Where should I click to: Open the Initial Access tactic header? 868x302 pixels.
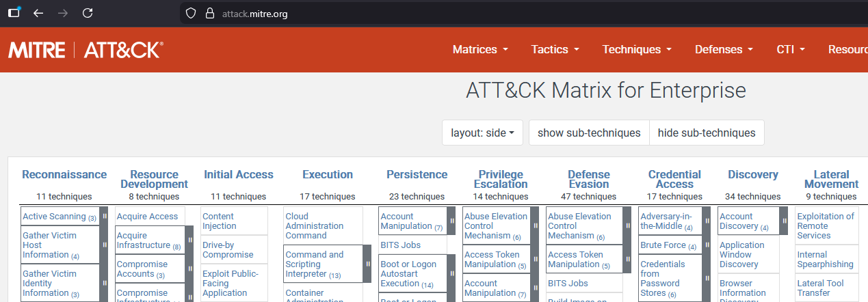click(x=239, y=174)
